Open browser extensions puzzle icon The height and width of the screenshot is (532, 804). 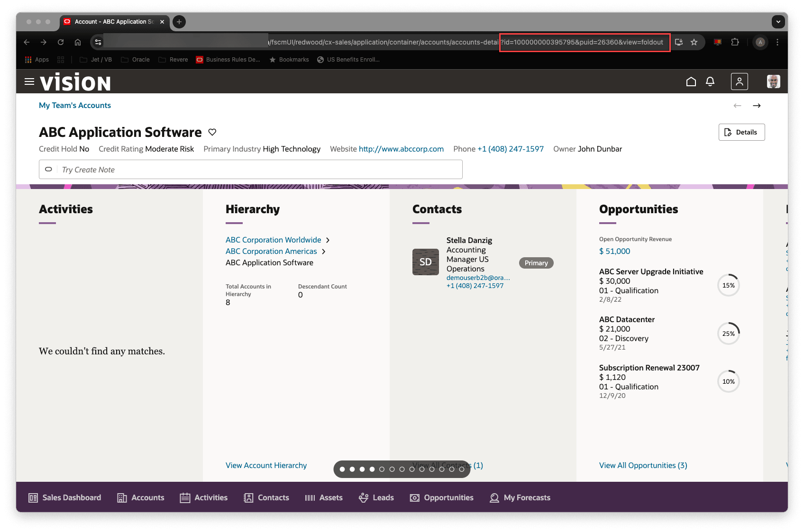click(x=735, y=42)
